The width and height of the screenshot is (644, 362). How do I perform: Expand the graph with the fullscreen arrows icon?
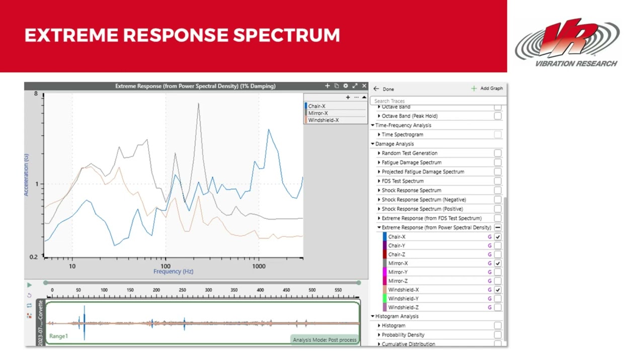coord(355,86)
